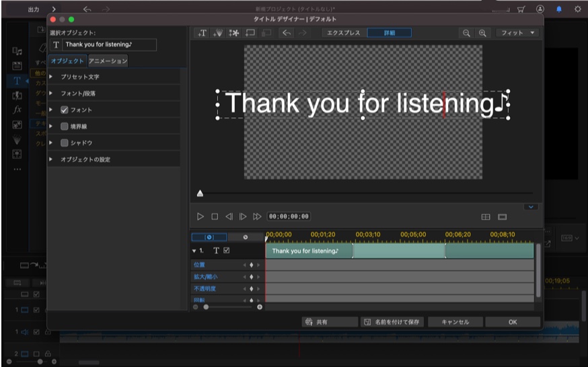Switch to the movie timeline mode toggle

coord(246,237)
